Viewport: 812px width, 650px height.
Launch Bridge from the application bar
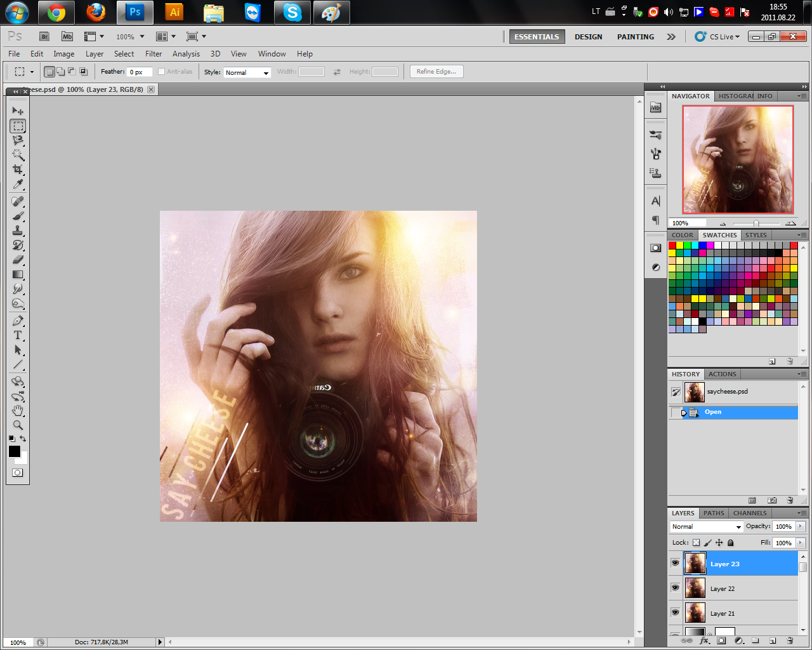click(44, 37)
